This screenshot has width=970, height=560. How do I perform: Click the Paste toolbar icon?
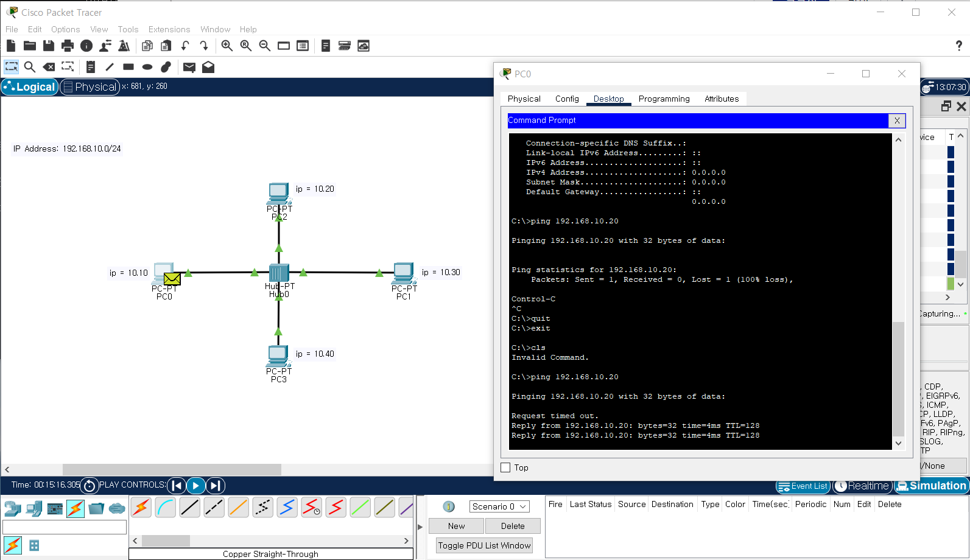(x=166, y=46)
